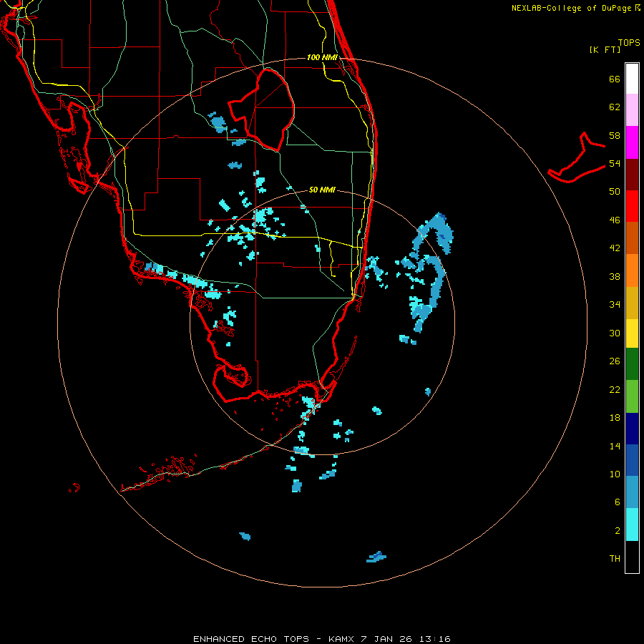This screenshot has width=644, height=644.
Task: Click the cyan legend swatch above TH
Action: pyautogui.click(x=632, y=525)
